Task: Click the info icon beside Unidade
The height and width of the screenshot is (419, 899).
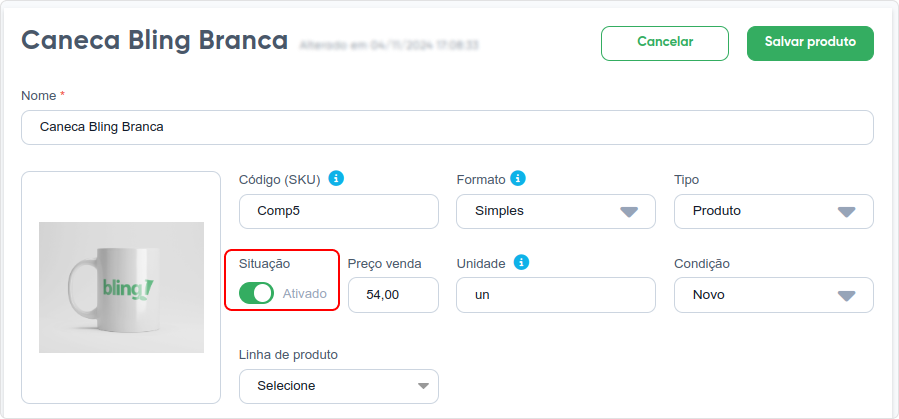Action: click(x=521, y=263)
